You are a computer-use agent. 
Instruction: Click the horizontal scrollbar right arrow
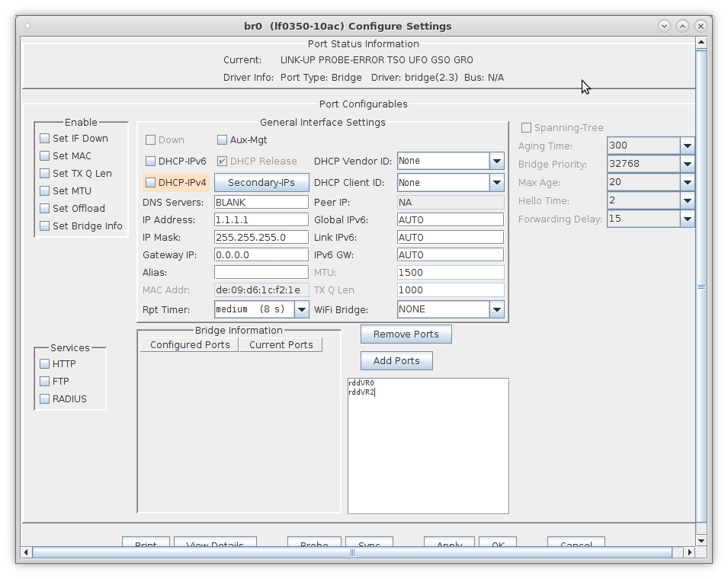pyautogui.click(x=689, y=552)
